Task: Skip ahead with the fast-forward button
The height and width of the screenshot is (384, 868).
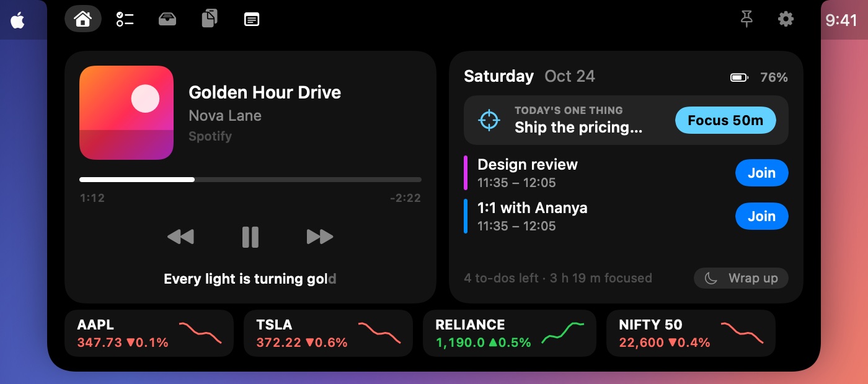Action: (x=320, y=237)
